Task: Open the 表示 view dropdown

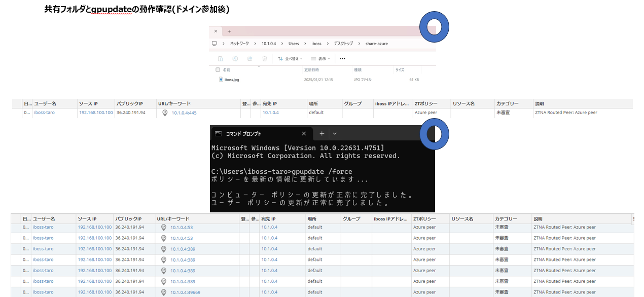Action: [x=320, y=59]
